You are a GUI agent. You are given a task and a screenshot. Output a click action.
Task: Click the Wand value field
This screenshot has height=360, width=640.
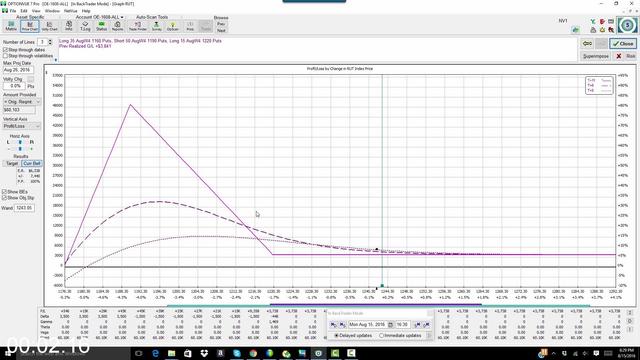[24, 208]
